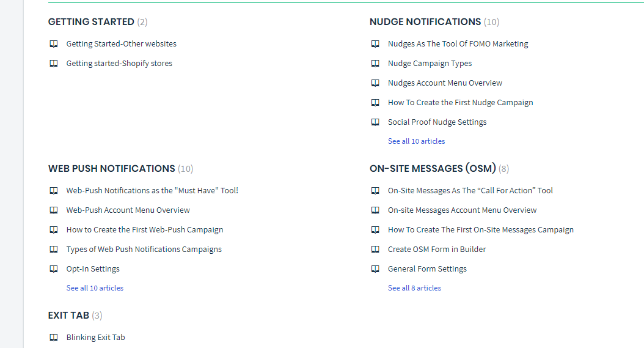Open How To Create The First On-Site Messages Campaign
The width and height of the screenshot is (644, 348).
[x=480, y=229]
